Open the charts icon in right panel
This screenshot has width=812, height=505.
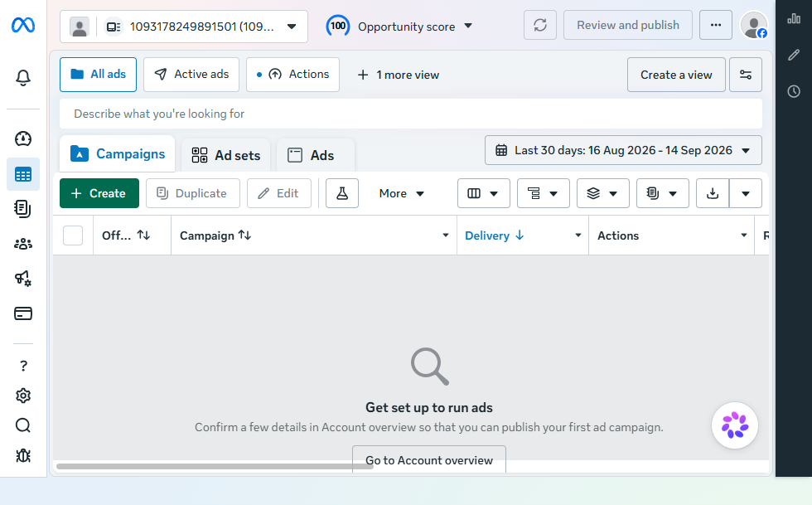[x=794, y=19]
